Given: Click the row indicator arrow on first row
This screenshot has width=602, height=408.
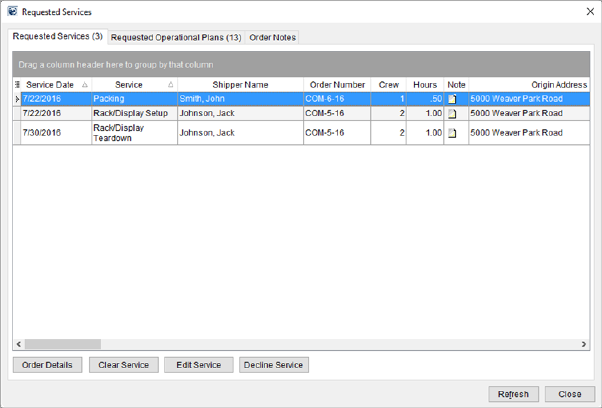Looking at the screenshot, I should [17, 100].
